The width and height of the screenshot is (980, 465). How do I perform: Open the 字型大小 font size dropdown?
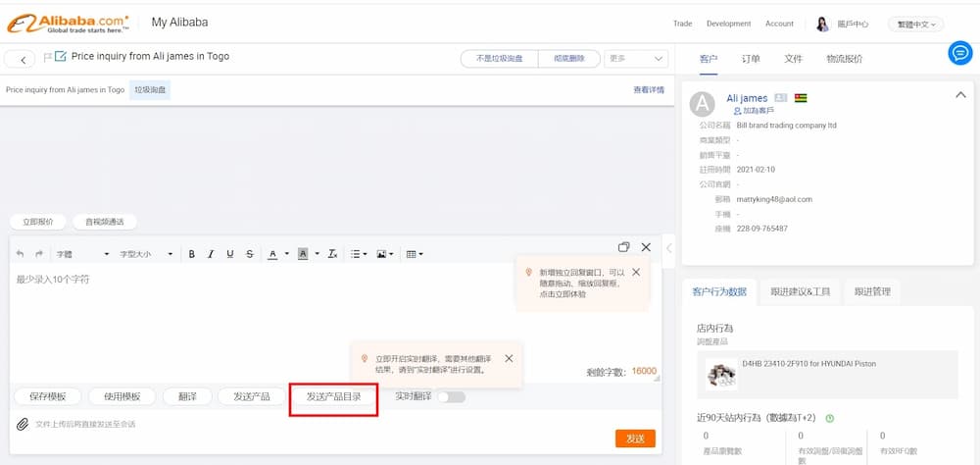click(146, 254)
